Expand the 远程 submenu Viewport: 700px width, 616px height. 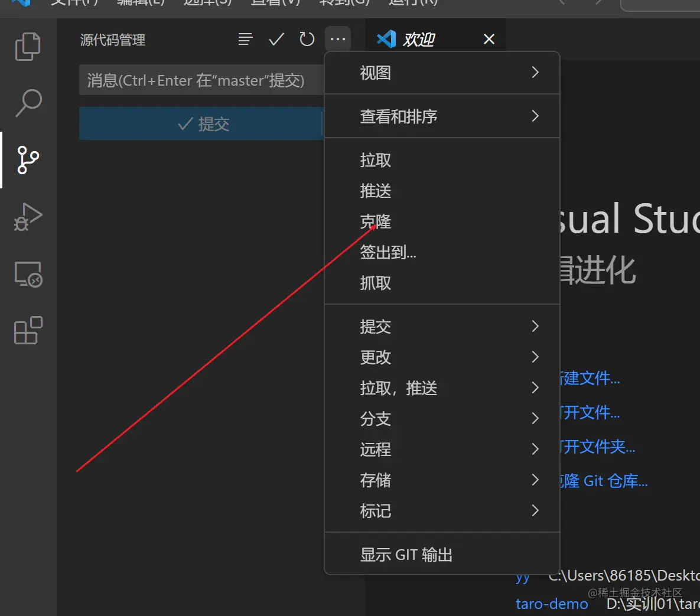coord(376,449)
